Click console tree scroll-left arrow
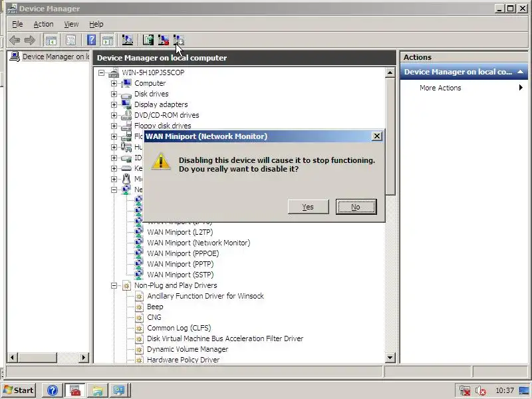The height and width of the screenshot is (399, 532). tap(13, 357)
